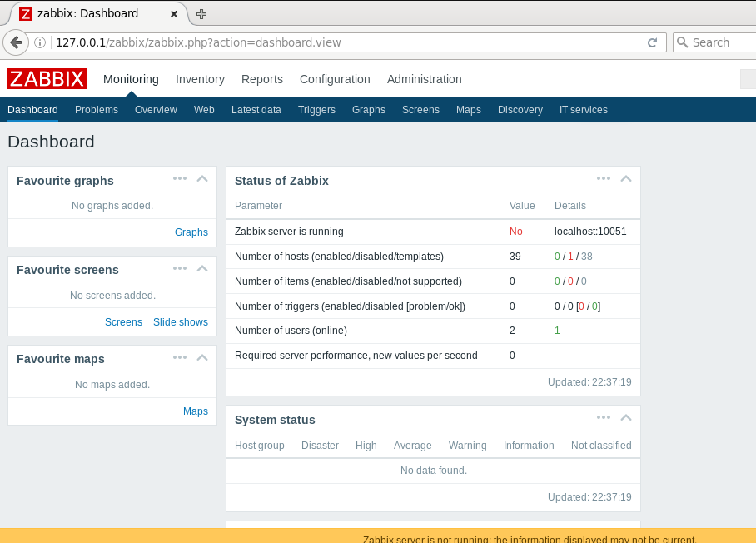The image size is (756, 543).
Task: Open the Web monitoring tab
Action: 204,110
